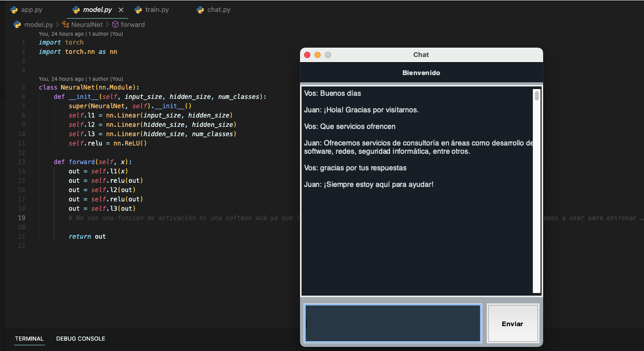The image size is (644, 351).
Task: Select the TERMINAL panel tab
Action: 29,339
